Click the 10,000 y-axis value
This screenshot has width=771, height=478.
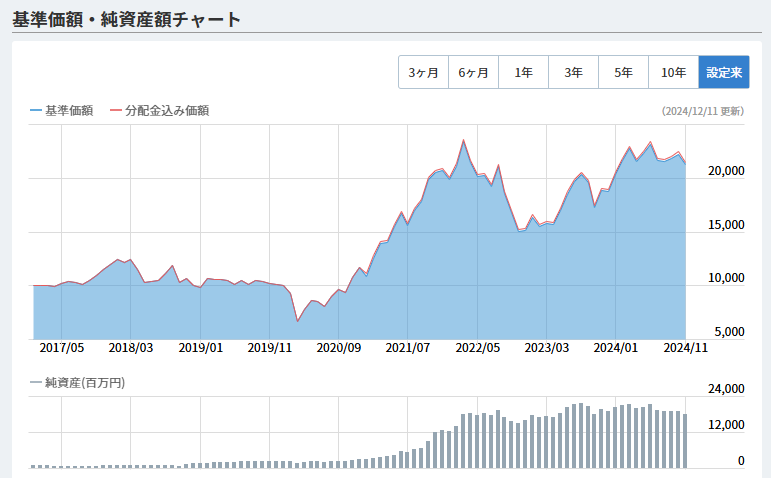(x=726, y=278)
